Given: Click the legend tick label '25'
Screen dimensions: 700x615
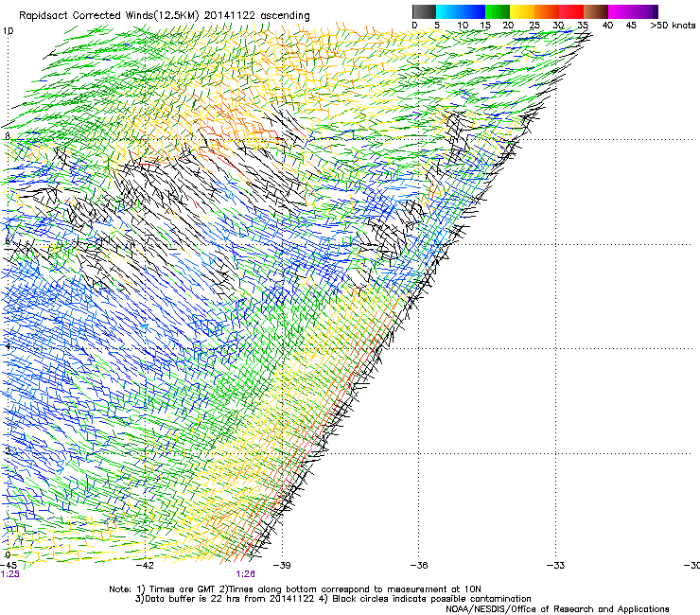Looking at the screenshot, I should tap(534, 26).
